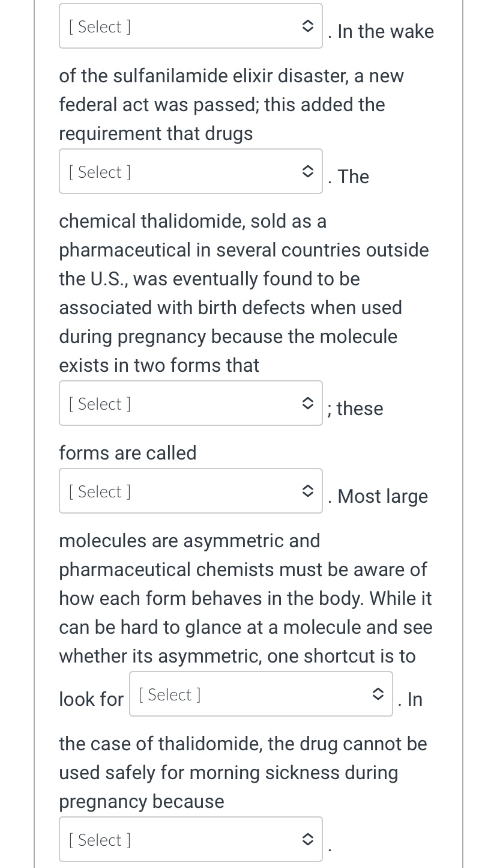Viewport: 497px width, 868px height.
Task: Open the dropdown under "forms are called"
Action: [190, 491]
